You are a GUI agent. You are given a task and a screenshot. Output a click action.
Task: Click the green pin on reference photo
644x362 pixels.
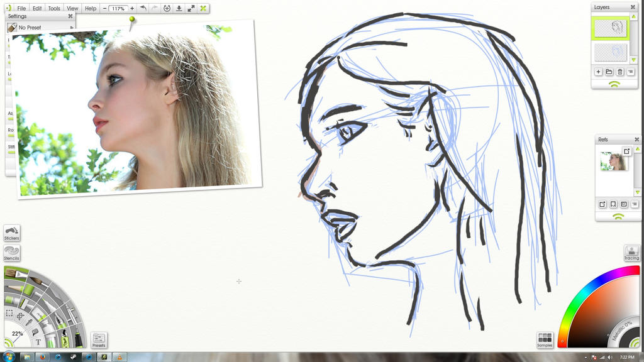coord(132,19)
